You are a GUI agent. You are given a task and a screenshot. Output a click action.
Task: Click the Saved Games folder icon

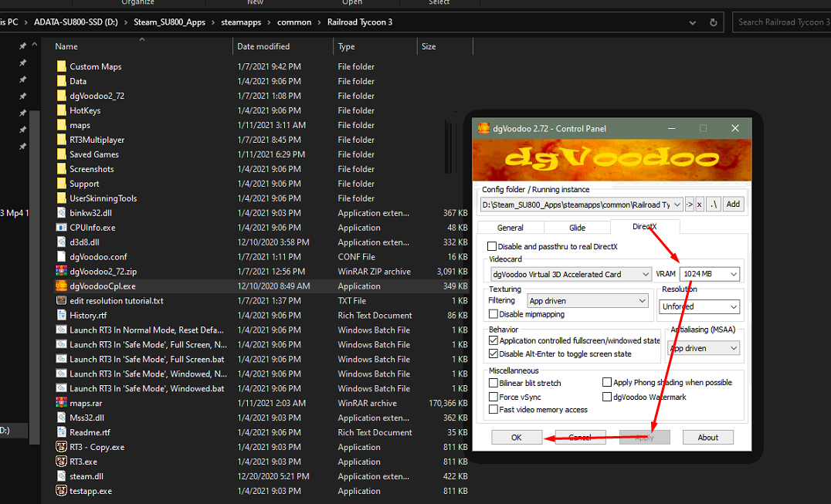pyautogui.click(x=62, y=154)
